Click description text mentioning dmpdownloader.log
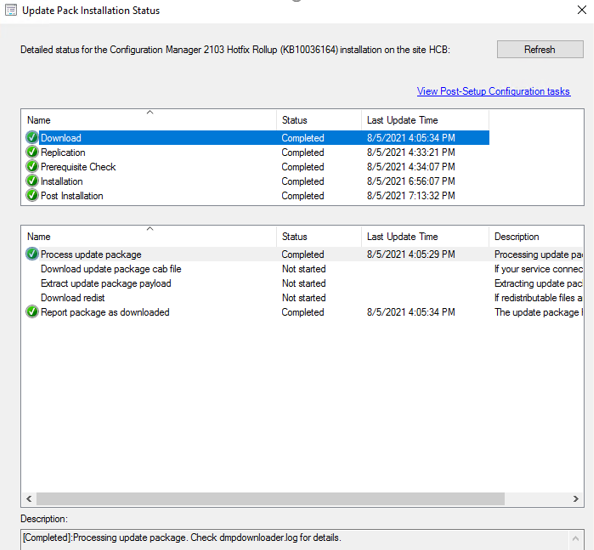 pos(182,538)
